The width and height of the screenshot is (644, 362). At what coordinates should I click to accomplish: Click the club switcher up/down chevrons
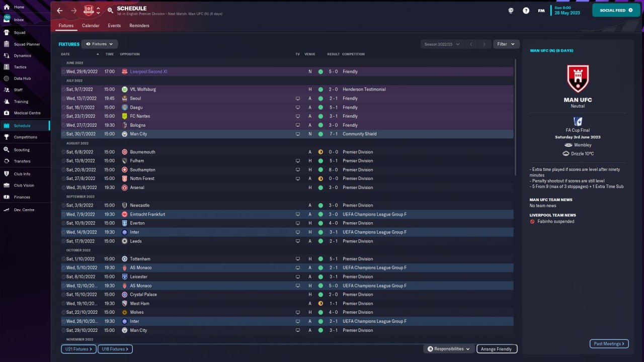click(x=98, y=11)
